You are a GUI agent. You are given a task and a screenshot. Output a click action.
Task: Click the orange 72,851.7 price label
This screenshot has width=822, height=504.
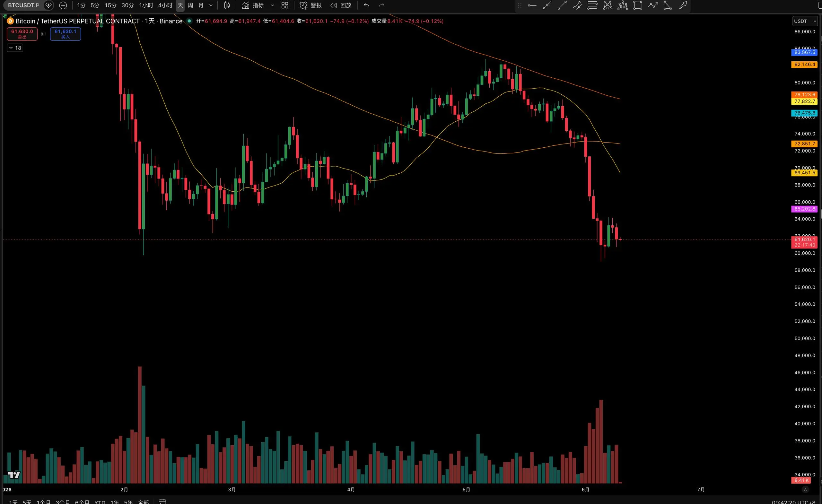[804, 144]
